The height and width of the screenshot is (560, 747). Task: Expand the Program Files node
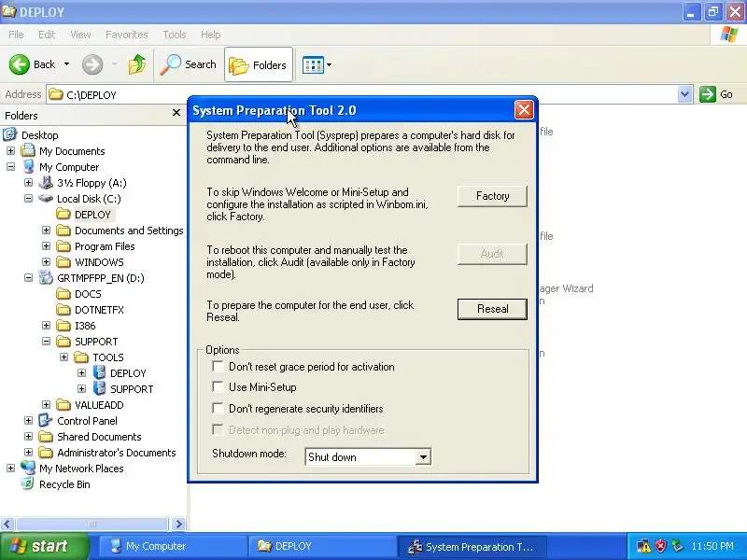[46, 246]
